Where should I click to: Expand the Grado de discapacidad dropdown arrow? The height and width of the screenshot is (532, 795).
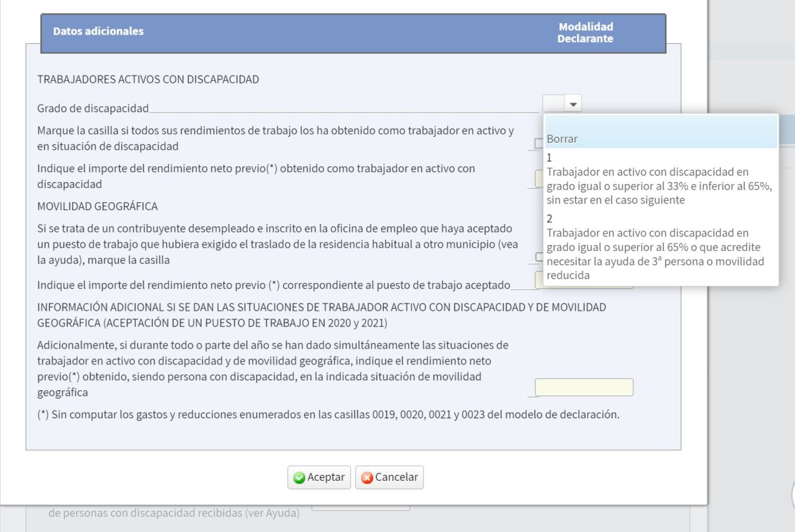(574, 104)
